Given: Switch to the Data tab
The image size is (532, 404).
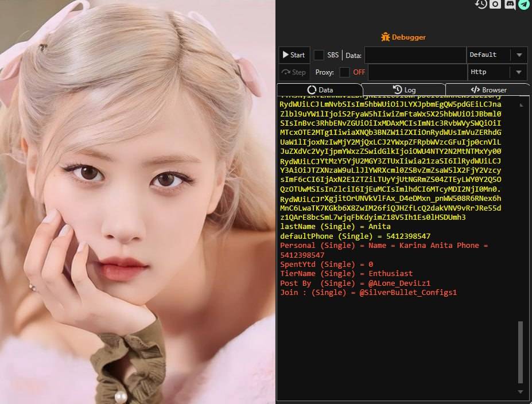Looking at the screenshot, I should click(x=320, y=90).
